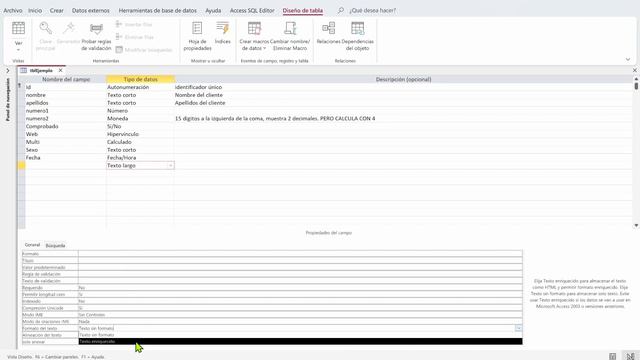The width and height of the screenshot is (640, 360).
Task: Select the Web field name cell
Action: click(x=65, y=134)
